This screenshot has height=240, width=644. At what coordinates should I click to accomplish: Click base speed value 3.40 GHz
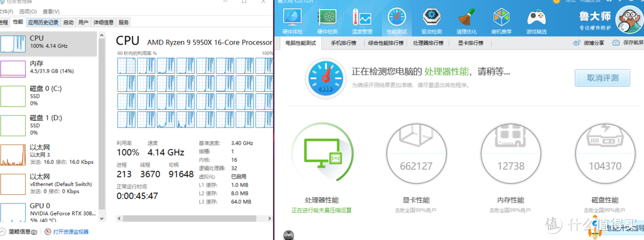[242, 143]
